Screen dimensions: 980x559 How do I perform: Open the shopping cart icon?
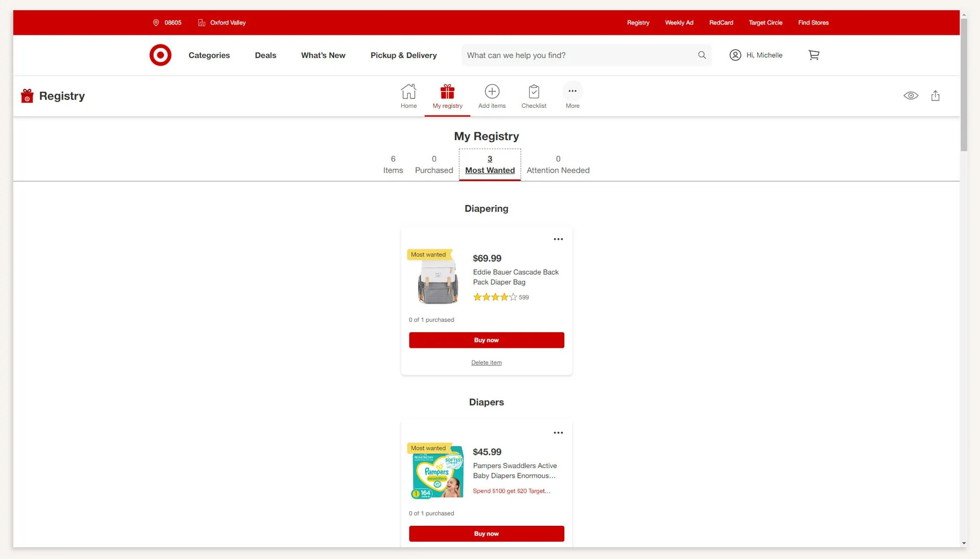coord(814,55)
